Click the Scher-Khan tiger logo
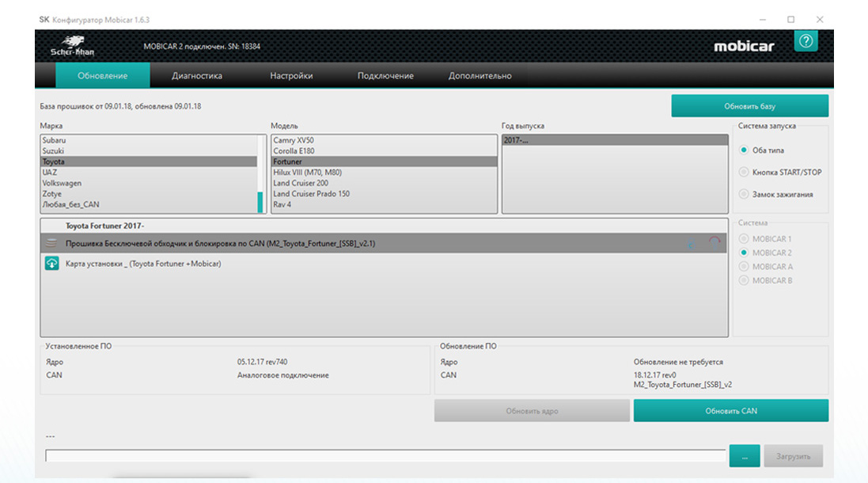This screenshot has height=483, width=868. click(73, 46)
